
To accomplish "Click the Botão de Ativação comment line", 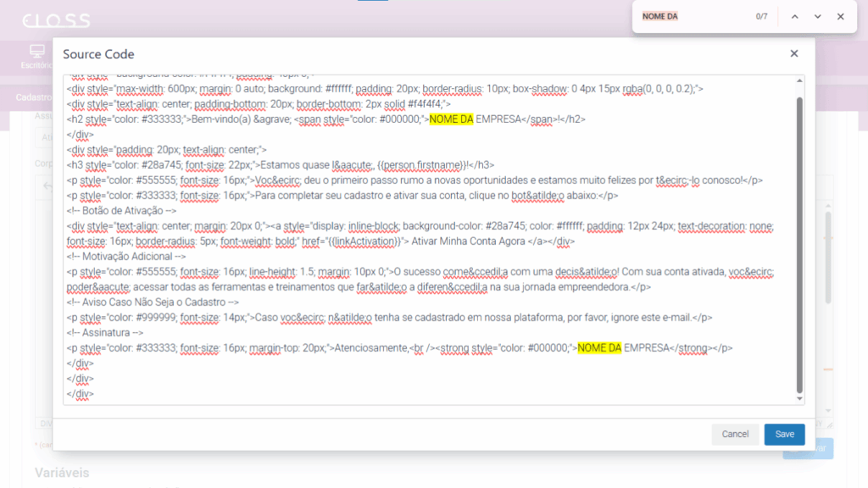I will (121, 211).
